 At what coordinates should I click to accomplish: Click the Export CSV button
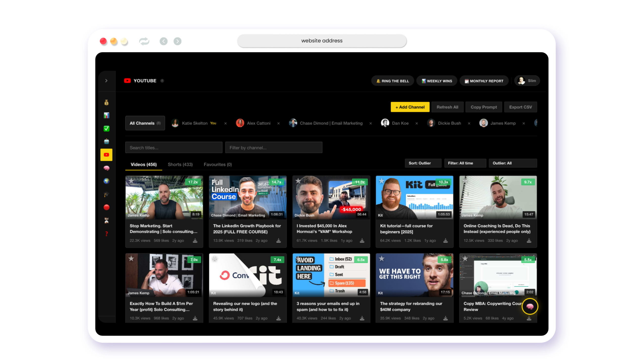point(520,107)
